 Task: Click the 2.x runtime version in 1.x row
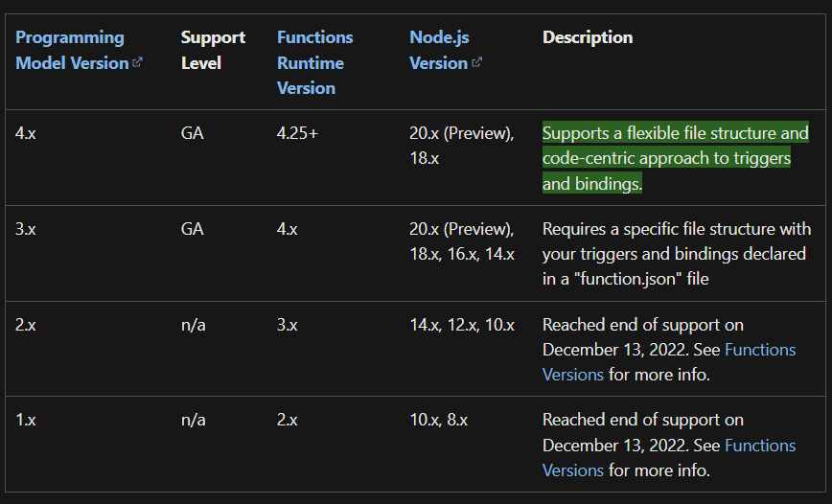[287, 421]
